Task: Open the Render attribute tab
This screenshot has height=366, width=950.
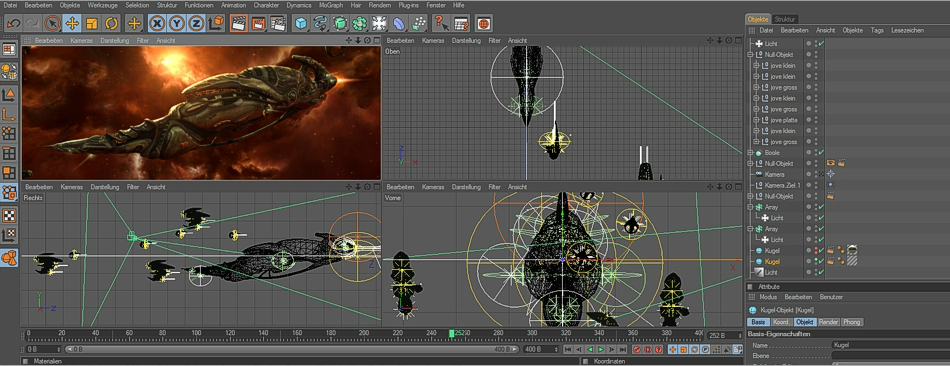Action: [828, 322]
